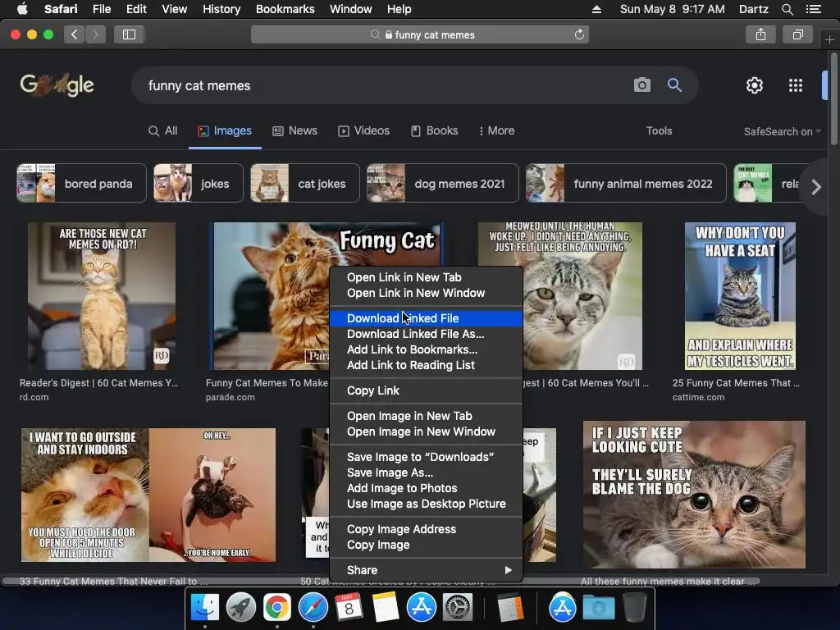Switch to Safari compass icon in dock

(313, 608)
